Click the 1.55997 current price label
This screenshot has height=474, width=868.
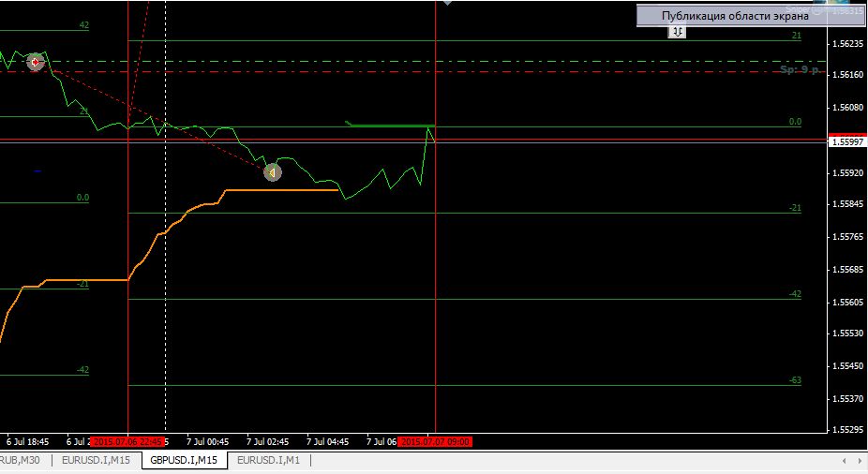pos(847,141)
